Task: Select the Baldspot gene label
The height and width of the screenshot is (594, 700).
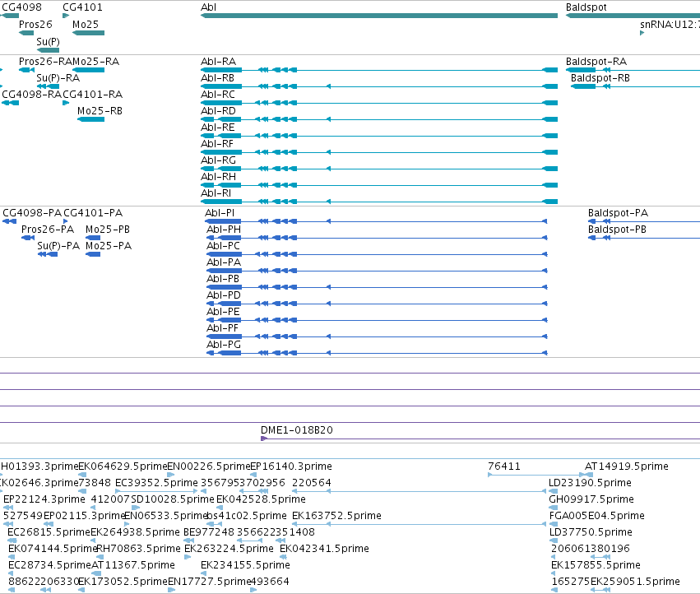Action: [586, 7]
